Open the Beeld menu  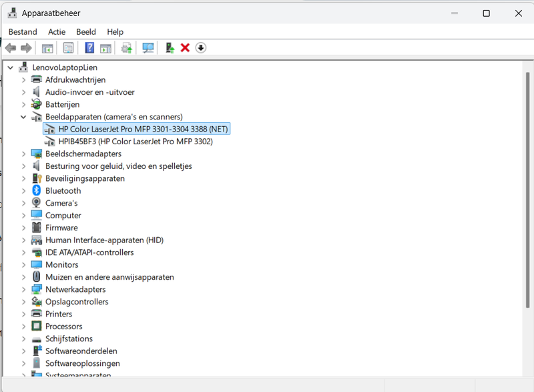click(x=86, y=31)
